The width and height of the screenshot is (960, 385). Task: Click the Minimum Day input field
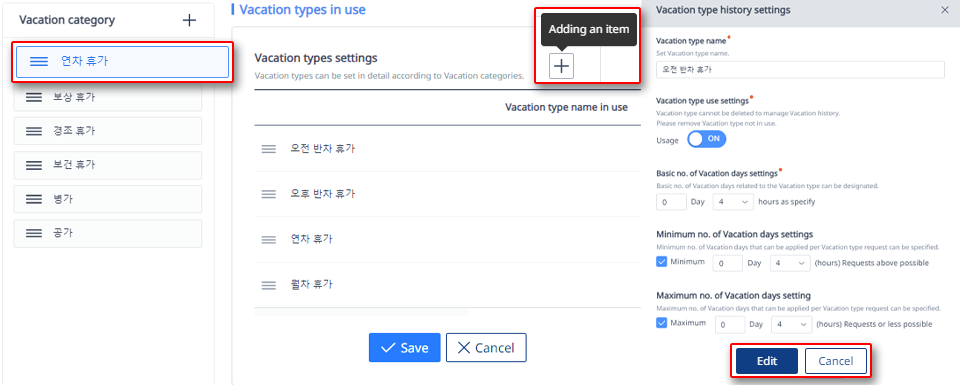click(x=727, y=263)
